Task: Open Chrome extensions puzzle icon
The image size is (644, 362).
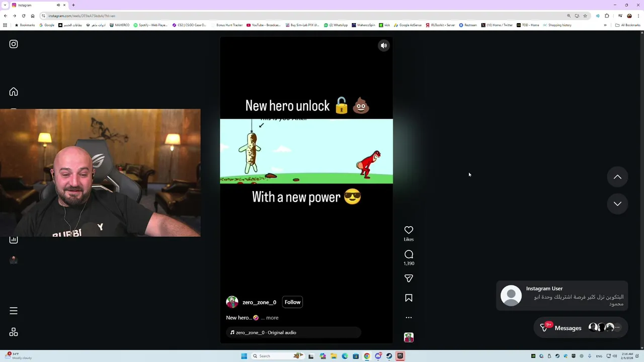Action: (x=607, y=16)
